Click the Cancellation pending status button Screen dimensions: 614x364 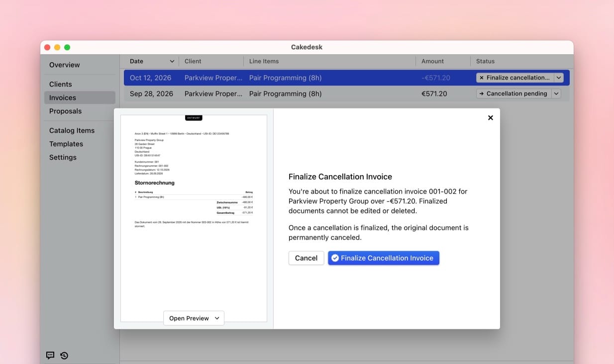(513, 93)
